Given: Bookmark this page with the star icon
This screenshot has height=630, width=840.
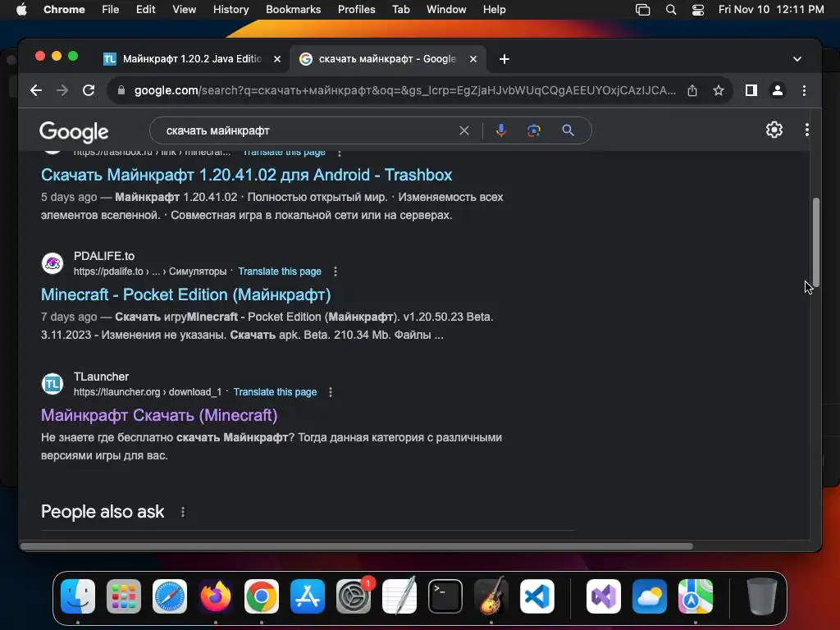Looking at the screenshot, I should coord(719,90).
